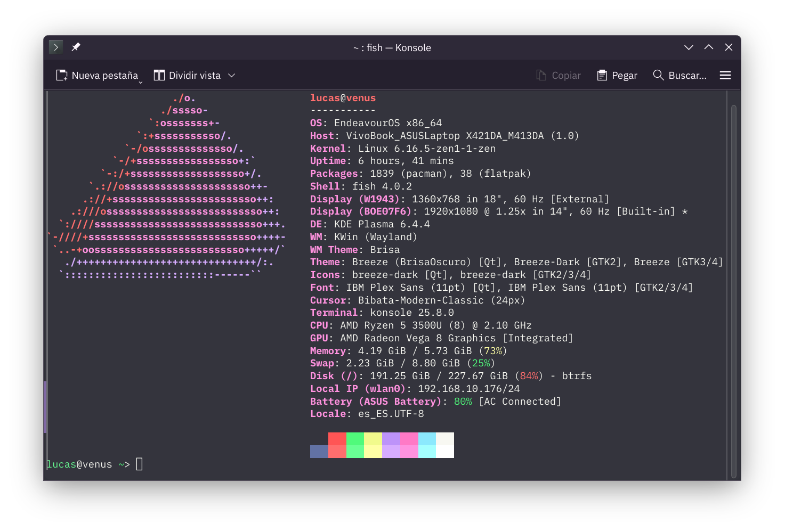Expand the Dividir vista dropdown chevron
Image resolution: width=785 pixels, height=532 pixels.
coord(232,76)
